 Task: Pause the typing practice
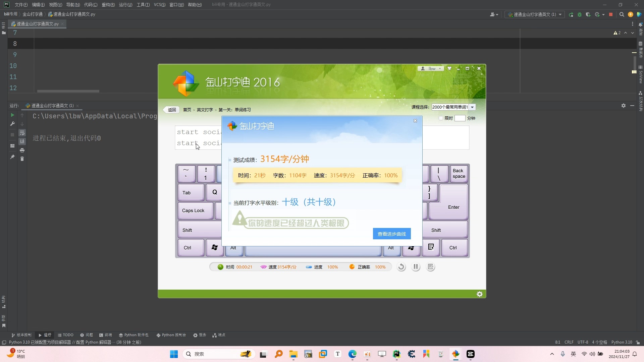(416, 267)
